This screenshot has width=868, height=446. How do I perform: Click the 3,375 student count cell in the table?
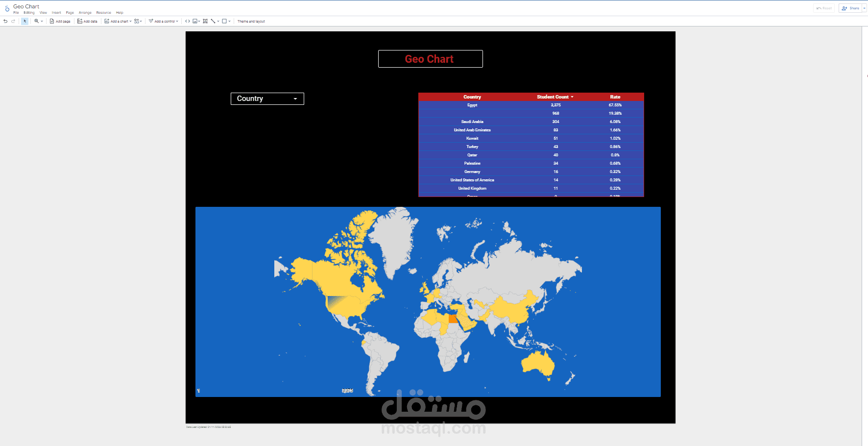[555, 105]
